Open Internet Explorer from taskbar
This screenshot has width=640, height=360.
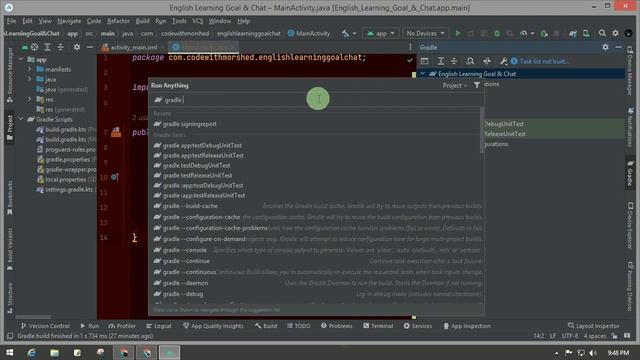(31, 352)
